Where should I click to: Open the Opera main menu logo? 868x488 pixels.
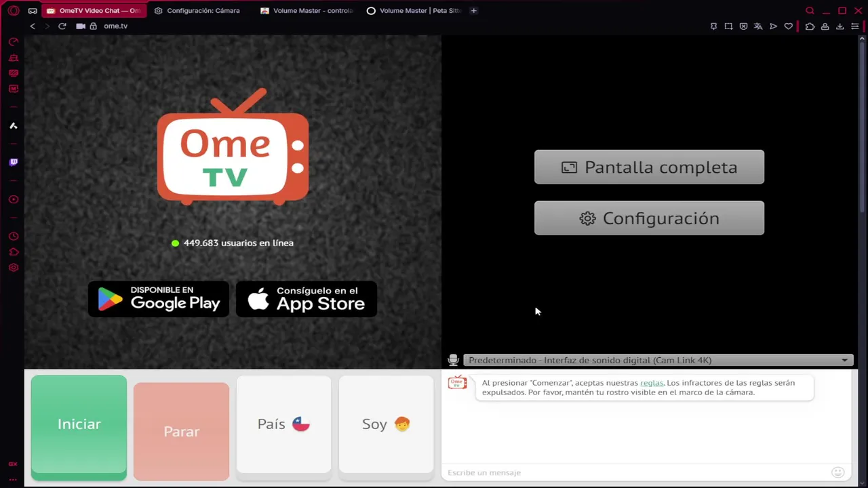point(13,11)
